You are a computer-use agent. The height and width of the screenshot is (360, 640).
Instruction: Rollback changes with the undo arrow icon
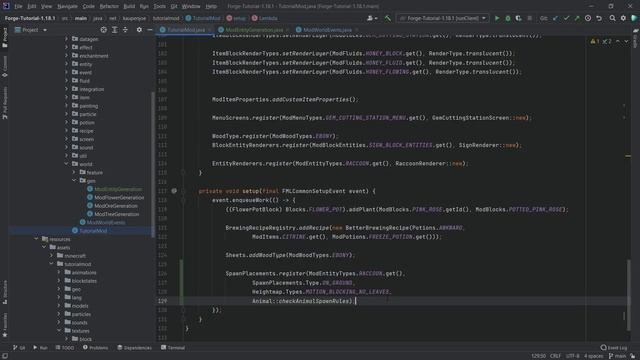(x=599, y=18)
